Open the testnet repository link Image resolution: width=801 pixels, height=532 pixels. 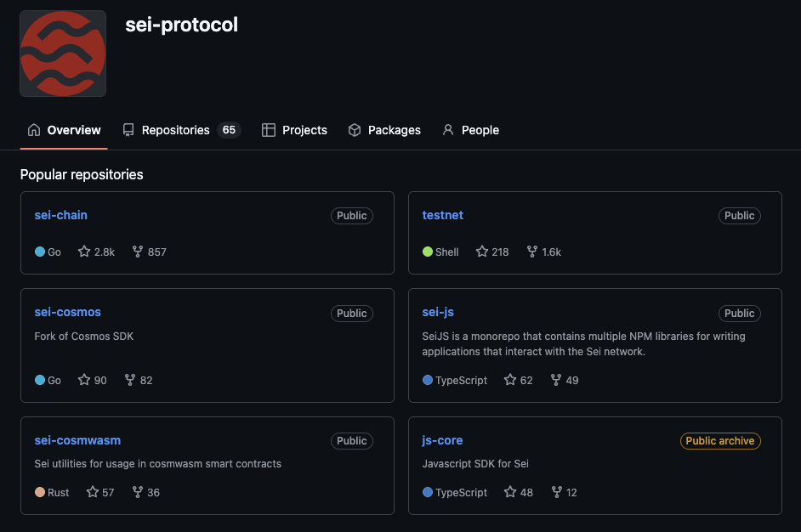click(x=443, y=215)
